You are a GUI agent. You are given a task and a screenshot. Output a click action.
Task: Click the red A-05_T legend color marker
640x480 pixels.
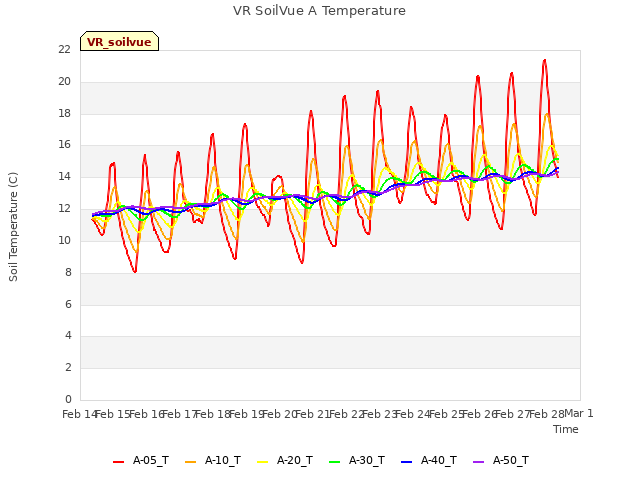118,462
